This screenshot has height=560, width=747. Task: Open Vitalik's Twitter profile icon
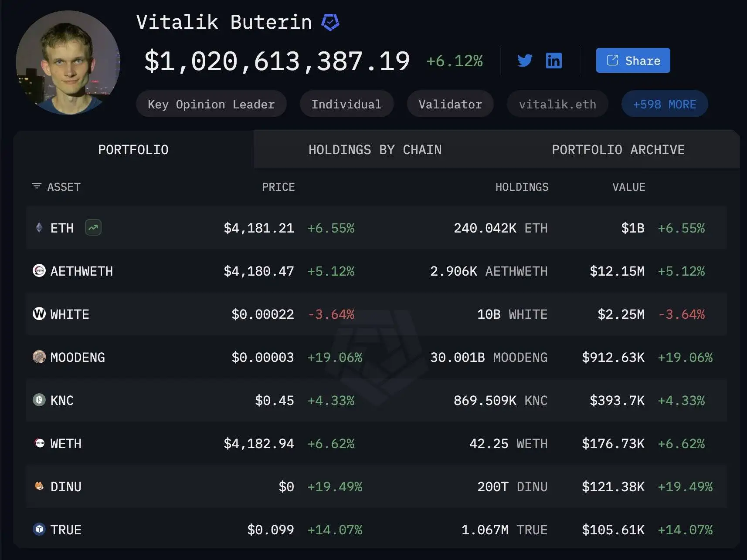pos(525,61)
